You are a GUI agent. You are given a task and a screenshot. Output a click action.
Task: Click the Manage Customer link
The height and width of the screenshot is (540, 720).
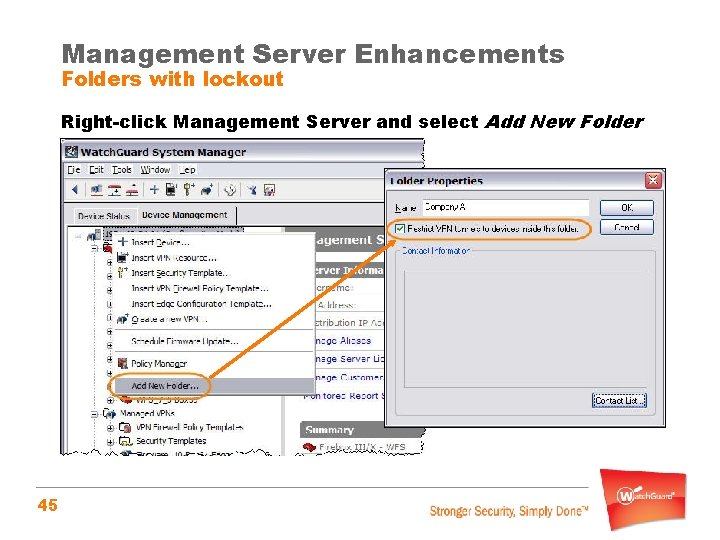tap(349, 377)
